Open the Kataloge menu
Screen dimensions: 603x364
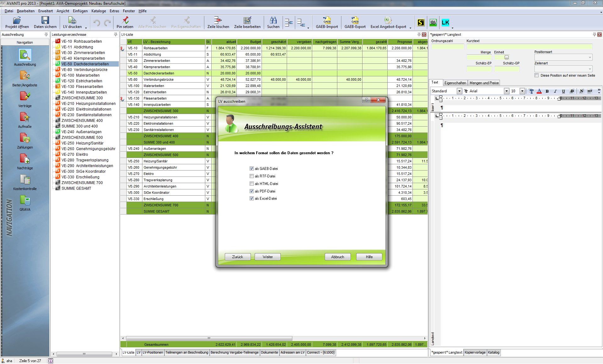[98, 11]
